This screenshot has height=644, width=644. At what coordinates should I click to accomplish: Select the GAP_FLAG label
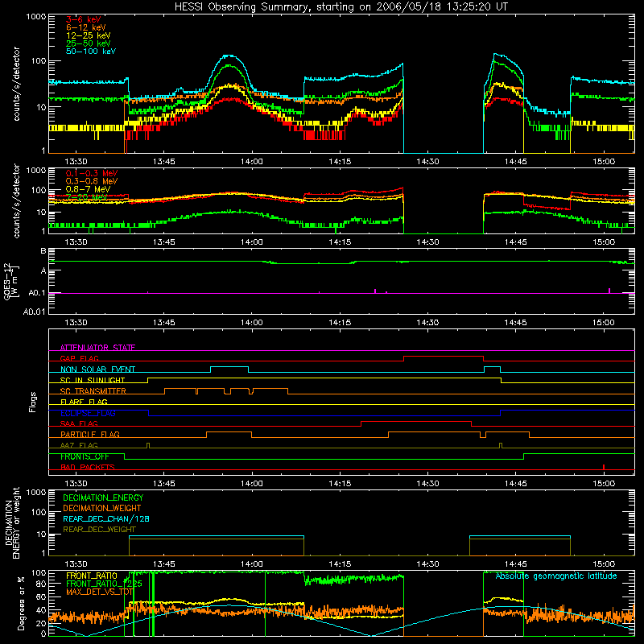[79, 358]
